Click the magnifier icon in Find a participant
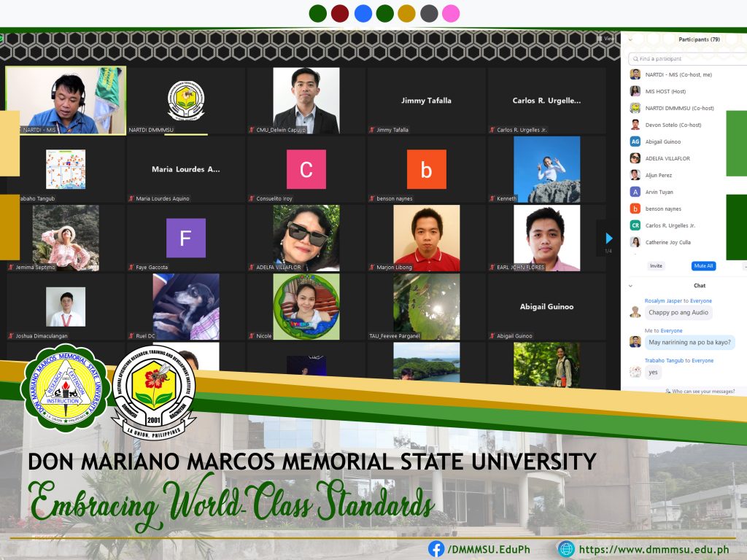 (635, 58)
